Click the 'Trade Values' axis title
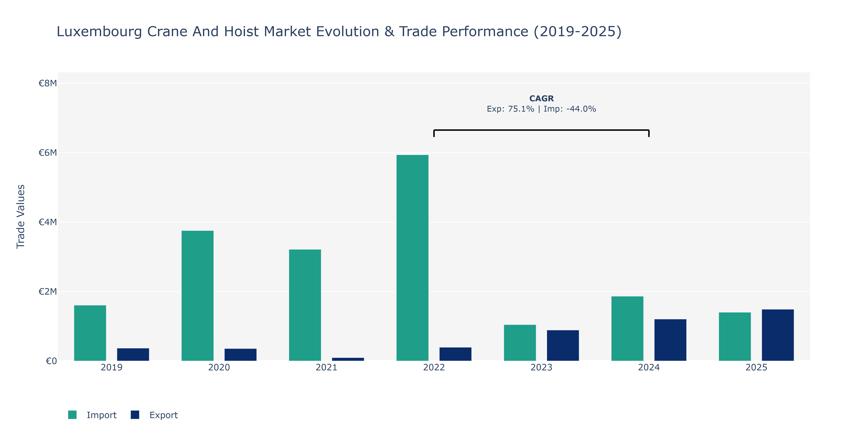 tap(21, 216)
